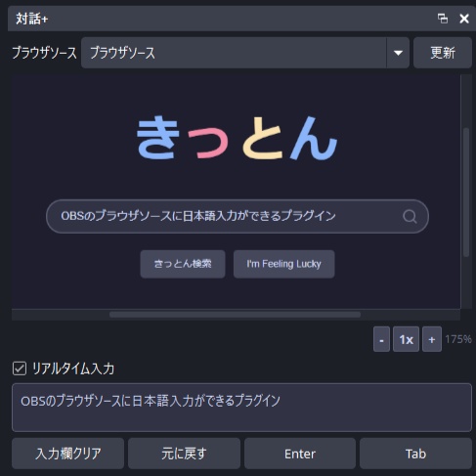Click the 元に戻す button
The width and height of the screenshot is (476, 476).
184,454
